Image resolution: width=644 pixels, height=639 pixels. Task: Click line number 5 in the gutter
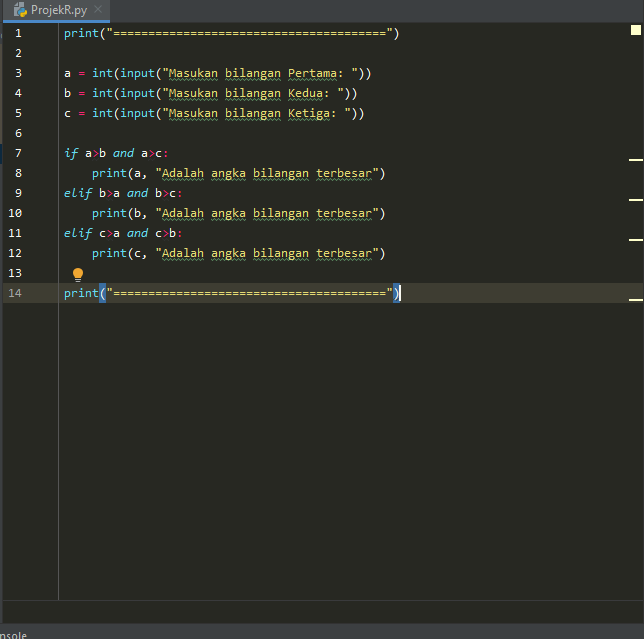click(18, 113)
